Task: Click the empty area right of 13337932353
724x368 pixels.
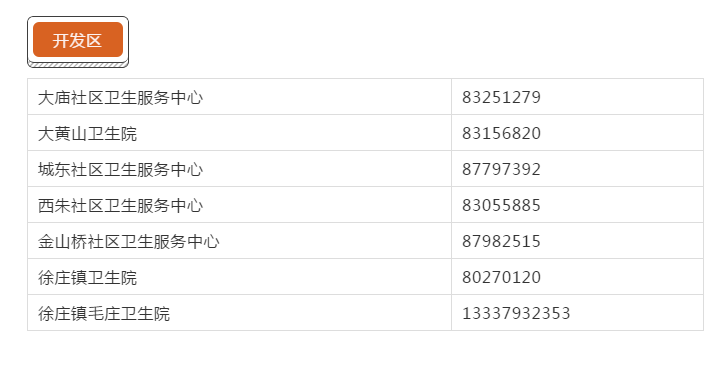Action: 637,313
